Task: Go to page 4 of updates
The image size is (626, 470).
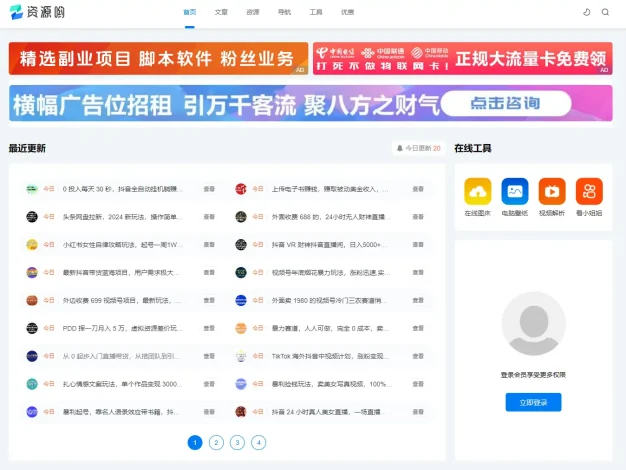Action: click(259, 442)
